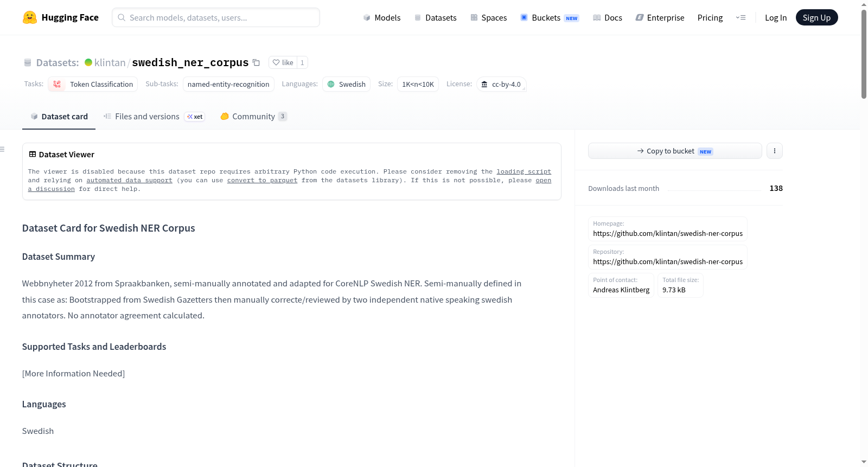Click the Swedish globe icon
This screenshot has height=467, width=868.
point(331,84)
